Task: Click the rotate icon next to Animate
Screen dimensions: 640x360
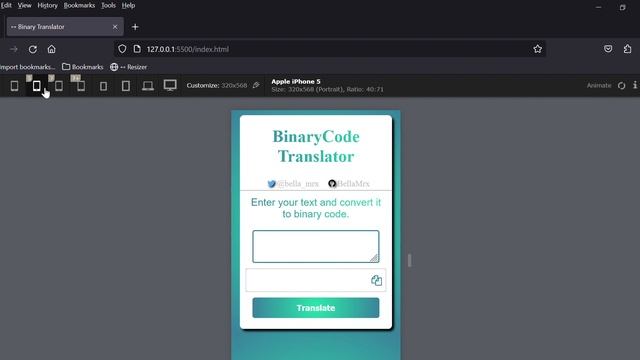Action: [621, 85]
